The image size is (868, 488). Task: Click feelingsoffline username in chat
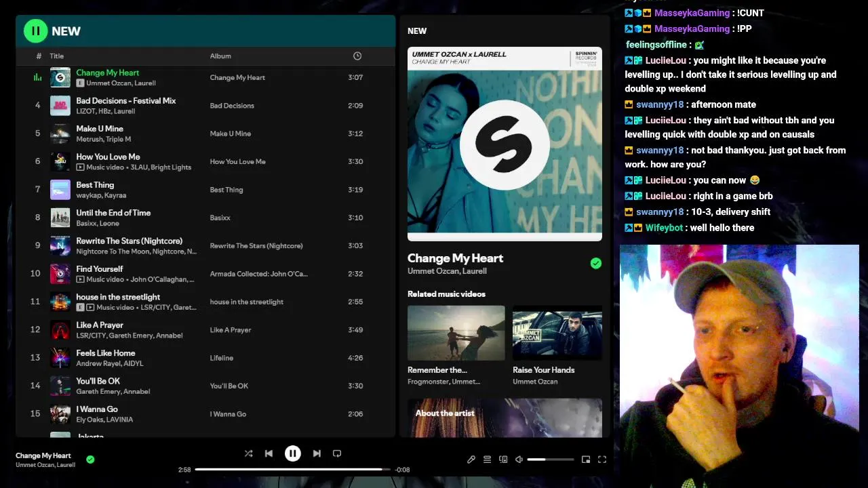pyautogui.click(x=656, y=45)
